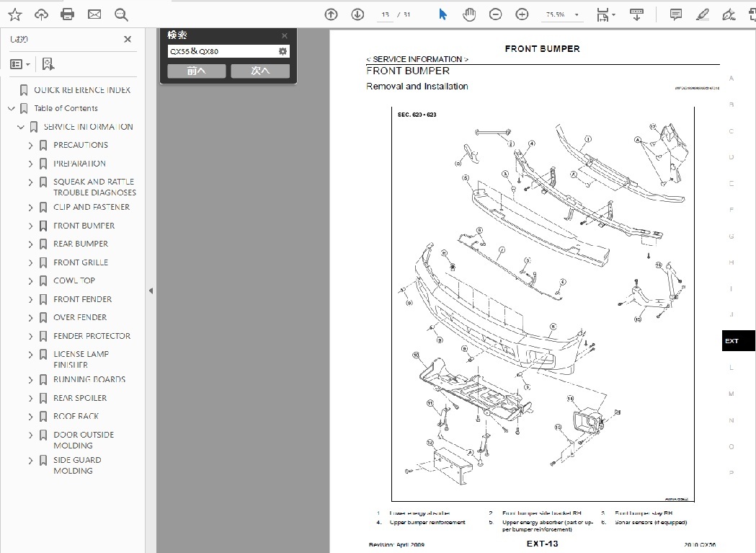Viewport: 756px width, 553px height.
Task: Click the CLIP AND FASTENER bookmark label
Action: [x=91, y=207]
